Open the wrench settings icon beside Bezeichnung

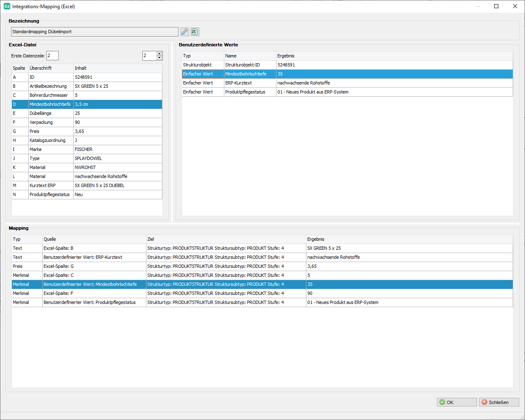185,32
